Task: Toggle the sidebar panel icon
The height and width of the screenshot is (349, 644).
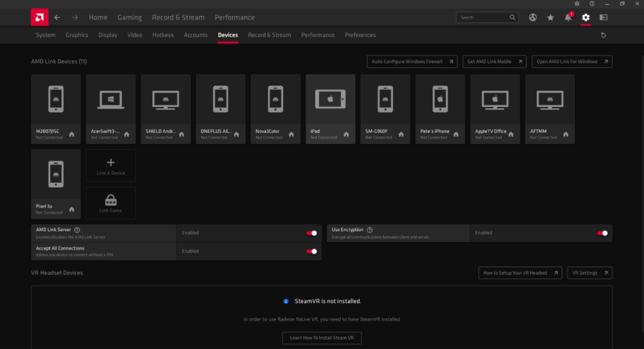Action: point(603,17)
